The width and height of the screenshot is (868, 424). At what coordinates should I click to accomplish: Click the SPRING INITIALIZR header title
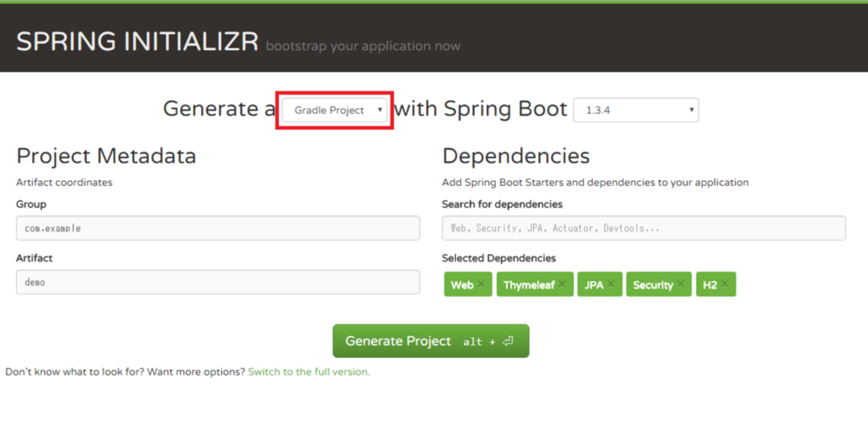(x=137, y=42)
